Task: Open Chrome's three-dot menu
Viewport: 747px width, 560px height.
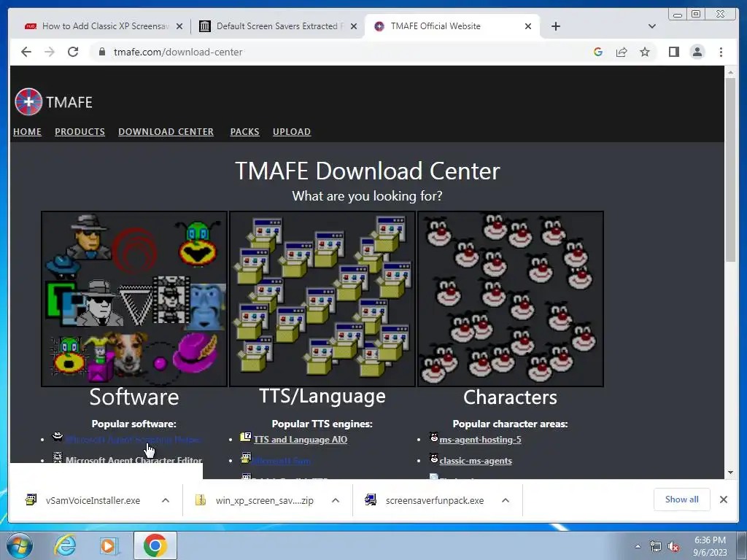Action: [x=721, y=52]
